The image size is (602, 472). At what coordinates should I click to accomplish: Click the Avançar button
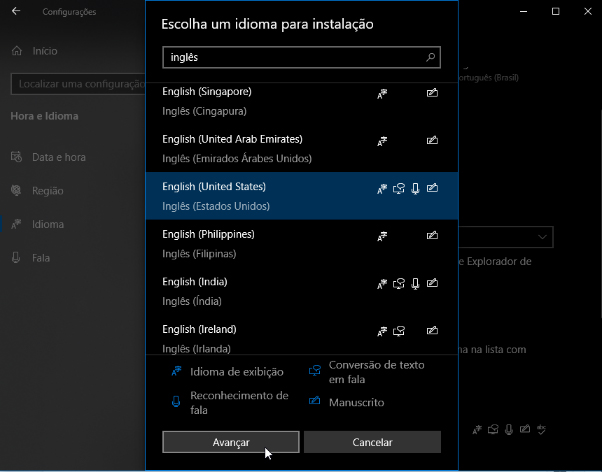[x=231, y=442]
